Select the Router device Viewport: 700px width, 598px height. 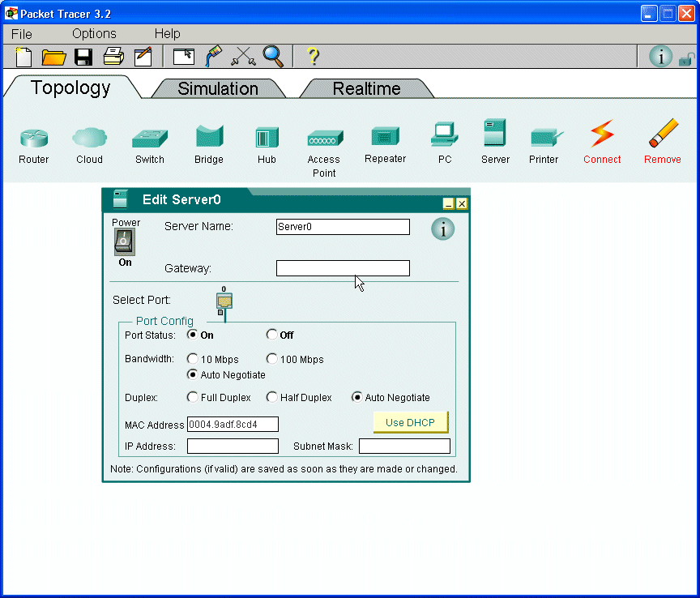pos(34,146)
